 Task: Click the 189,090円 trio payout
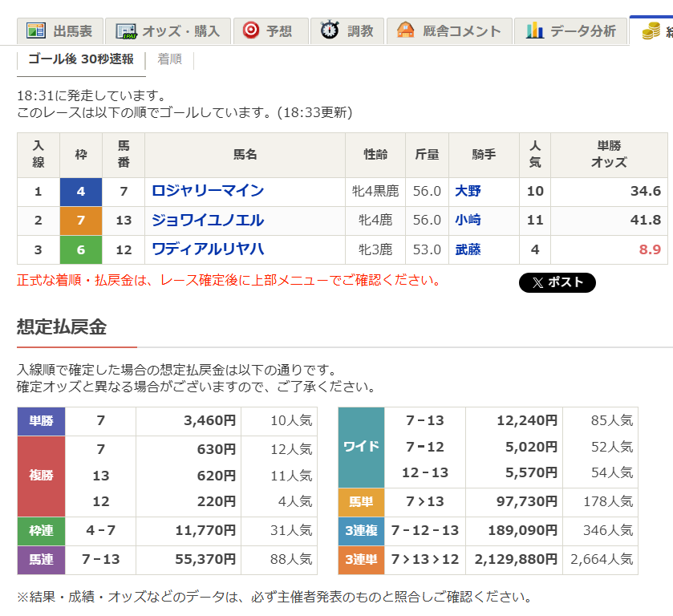point(523,530)
